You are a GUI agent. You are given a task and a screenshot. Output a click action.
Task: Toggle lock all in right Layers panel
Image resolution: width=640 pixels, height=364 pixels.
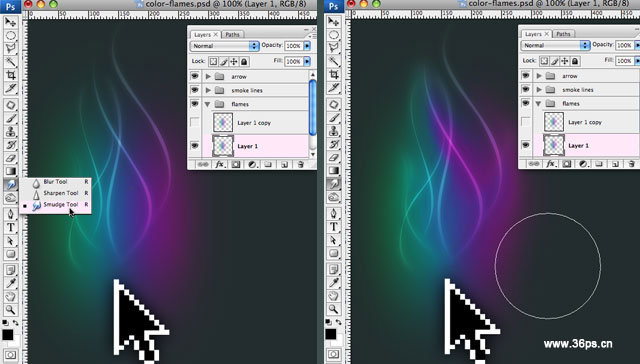(575, 61)
